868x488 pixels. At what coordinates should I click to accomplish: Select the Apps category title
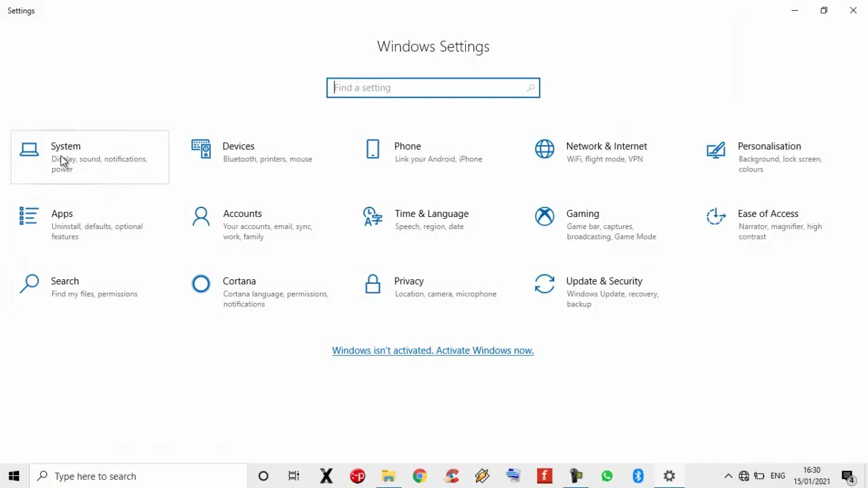point(62,213)
